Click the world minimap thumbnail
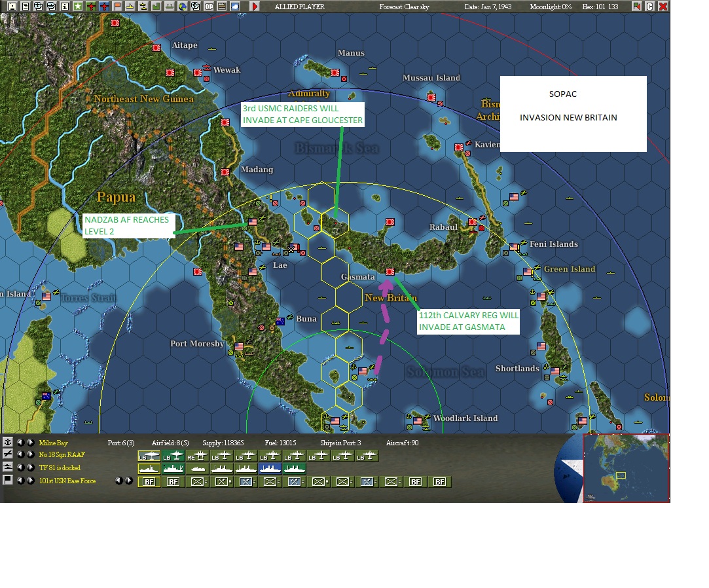This screenshot has width=709, height=588. click(x=627, y=468)
